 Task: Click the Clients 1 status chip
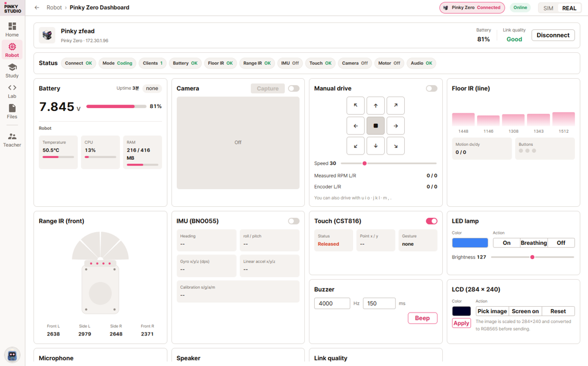(x=153, y=63)
